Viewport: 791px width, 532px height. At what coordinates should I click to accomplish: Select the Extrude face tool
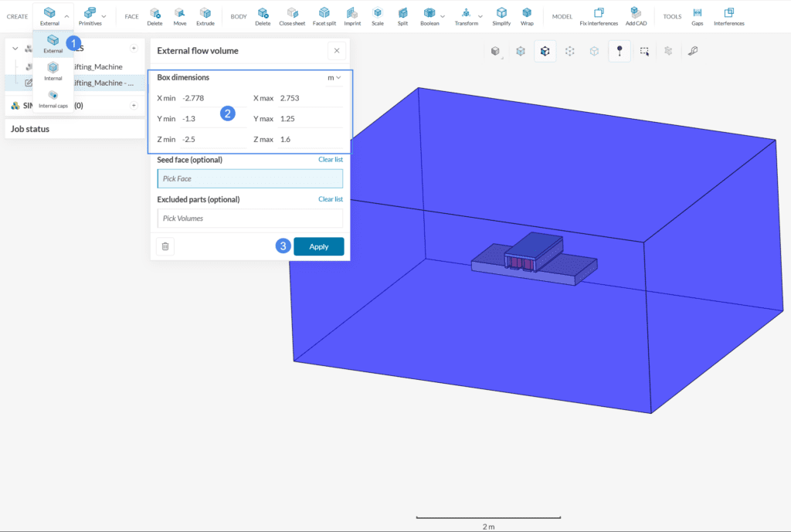(x=205, y=14)
